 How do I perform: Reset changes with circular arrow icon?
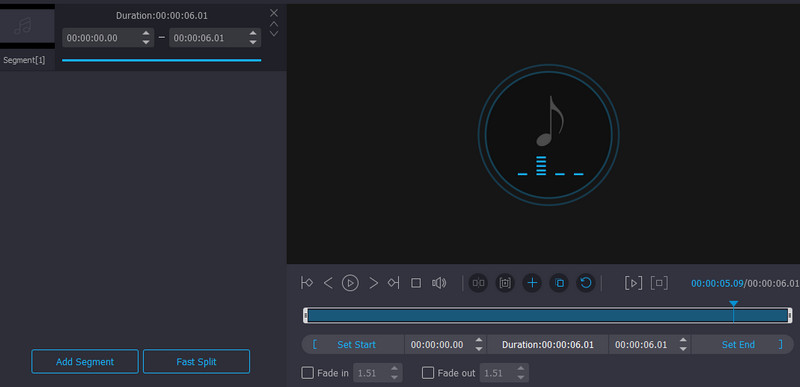(x=586, y=282)
